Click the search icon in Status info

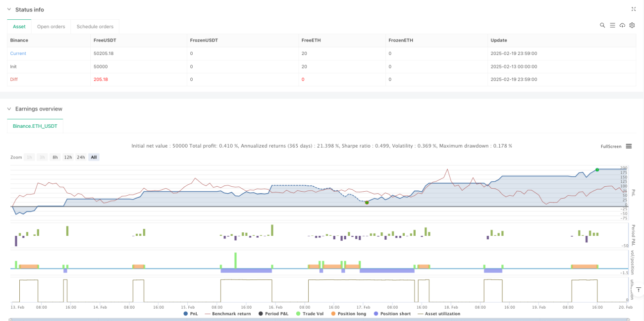click(602, 25)
